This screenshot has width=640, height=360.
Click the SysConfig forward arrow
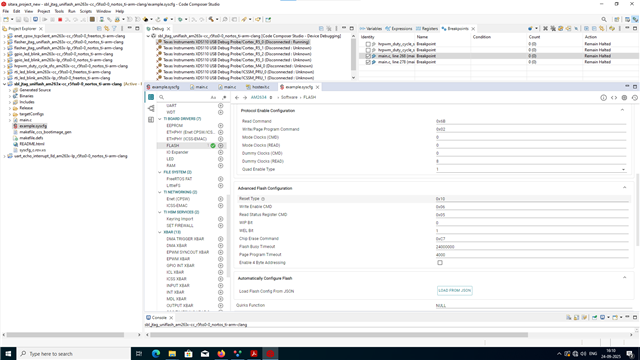point(245,98)
